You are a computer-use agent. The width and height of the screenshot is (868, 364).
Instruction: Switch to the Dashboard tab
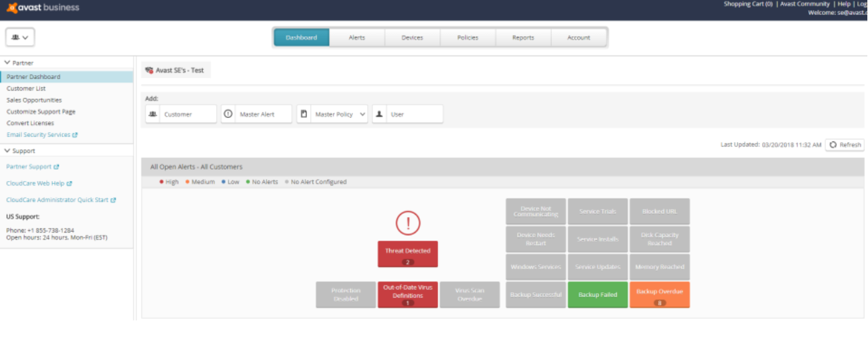click(301, 38)
